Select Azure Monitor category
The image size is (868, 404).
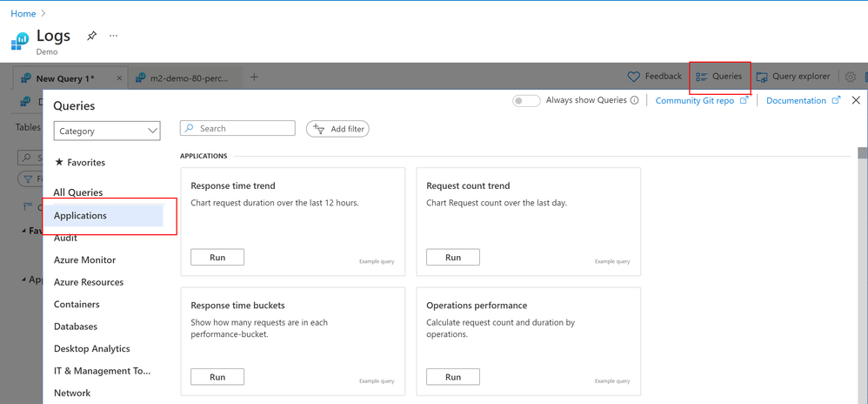pos(84,260)
